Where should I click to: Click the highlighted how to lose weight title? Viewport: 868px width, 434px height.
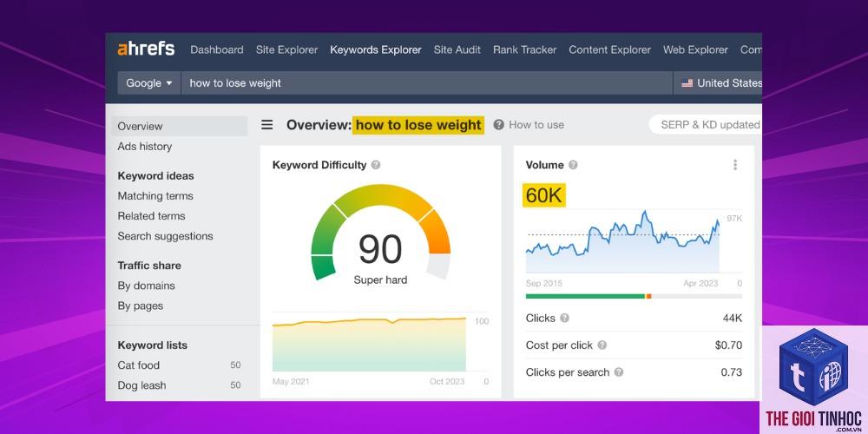(418, 125)
